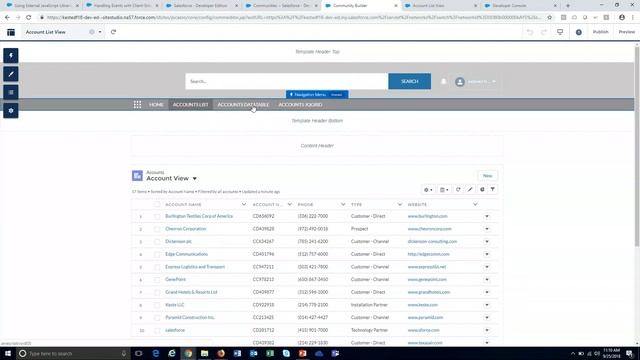Expand the Account View list selector arrow

coord(195,179)
